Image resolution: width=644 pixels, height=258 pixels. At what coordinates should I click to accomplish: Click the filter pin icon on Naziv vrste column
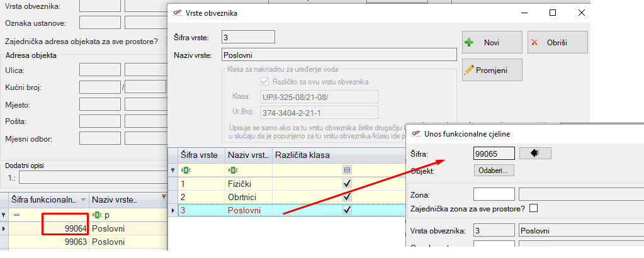[165, 198]
